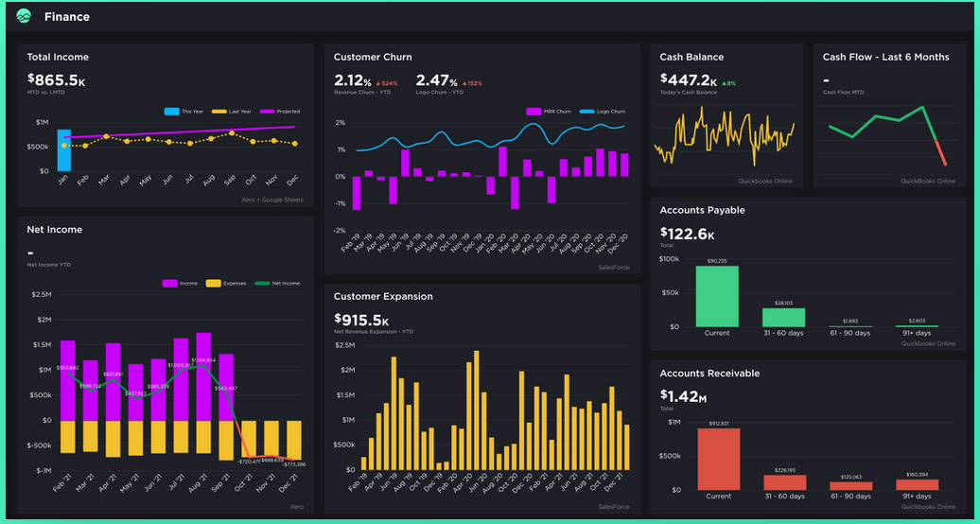
Task: Select the Current bar in Accounts Payable
Action: [717, 296]
